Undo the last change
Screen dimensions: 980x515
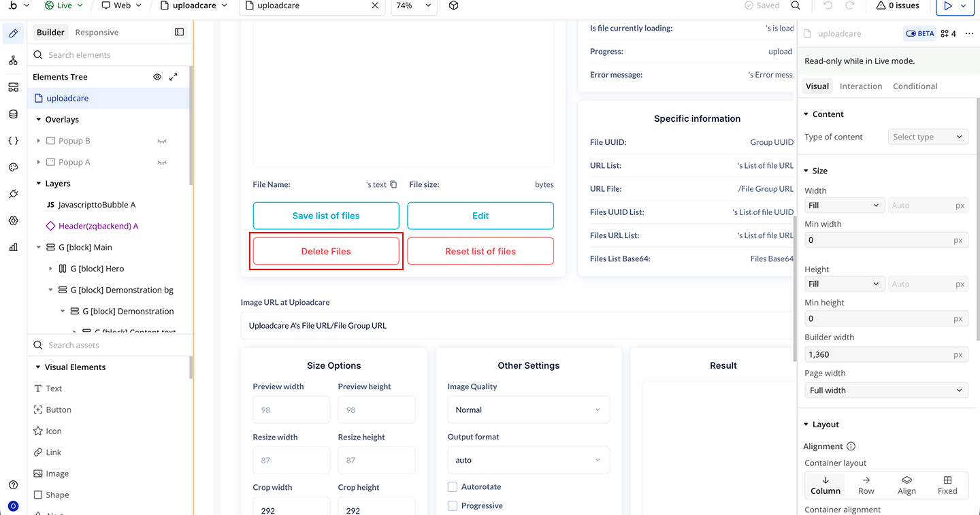[x=828, y=5]
